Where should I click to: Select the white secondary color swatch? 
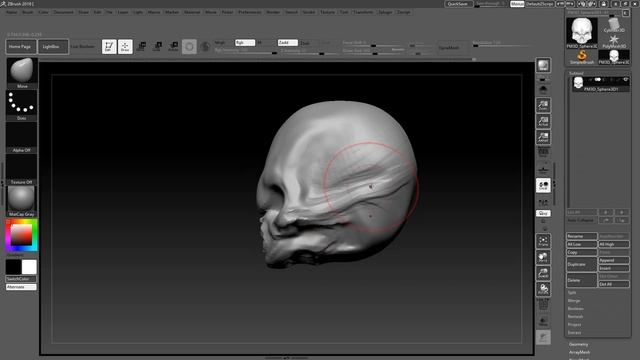point(29,267)
